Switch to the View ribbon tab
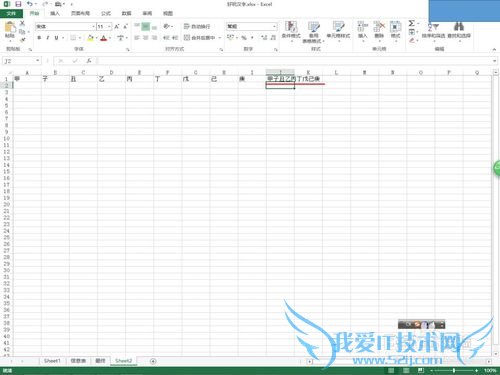 click(168, 13)
